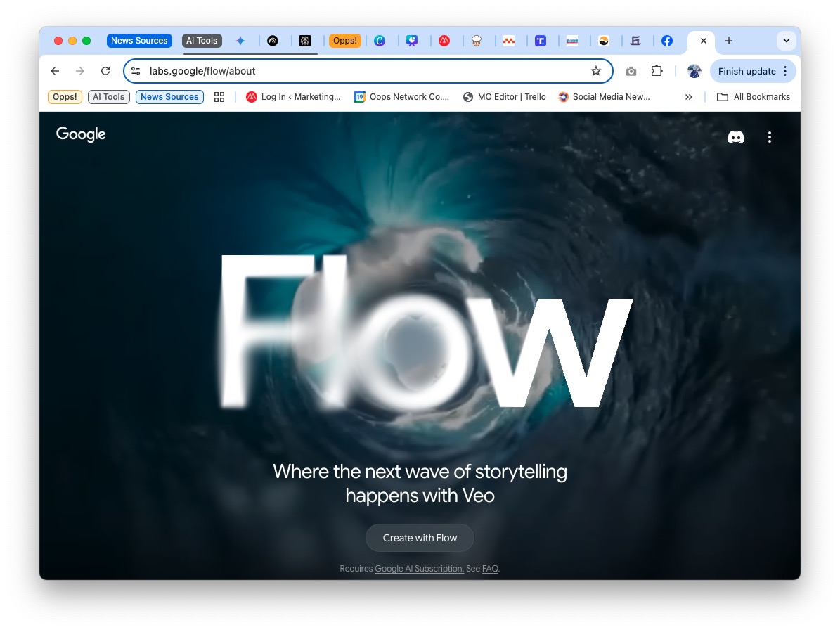Open the Gemini sparkle tab

[240, 41]
